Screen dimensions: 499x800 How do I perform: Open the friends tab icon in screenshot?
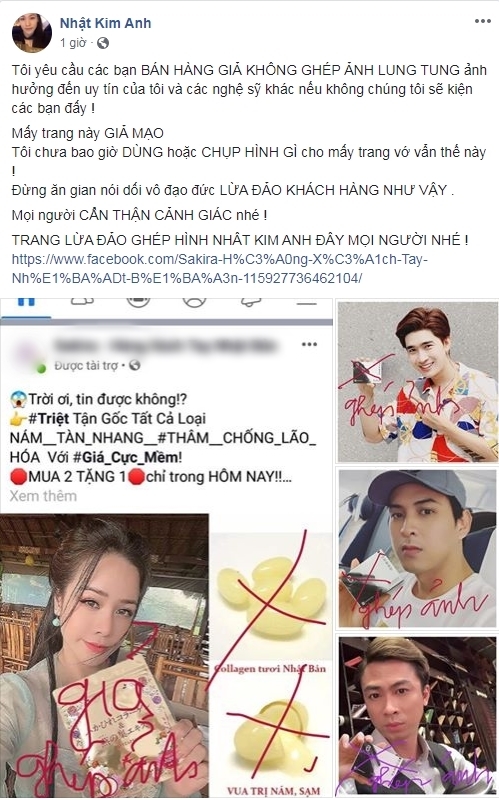click(x=82, y=302)
